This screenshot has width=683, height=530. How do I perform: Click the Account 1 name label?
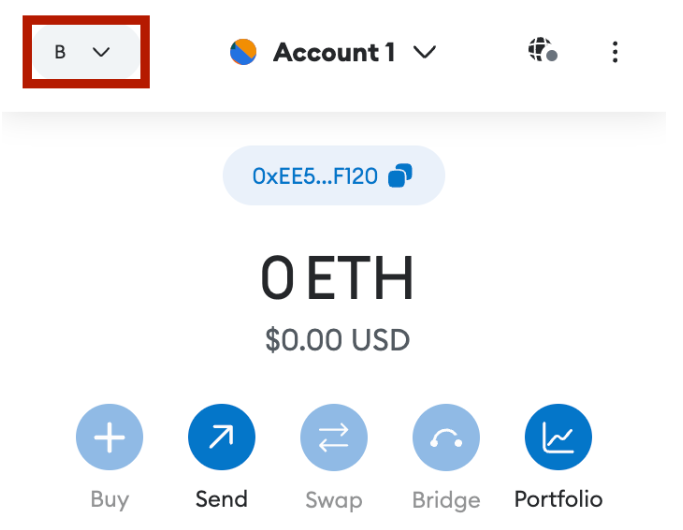click(334, 52)
